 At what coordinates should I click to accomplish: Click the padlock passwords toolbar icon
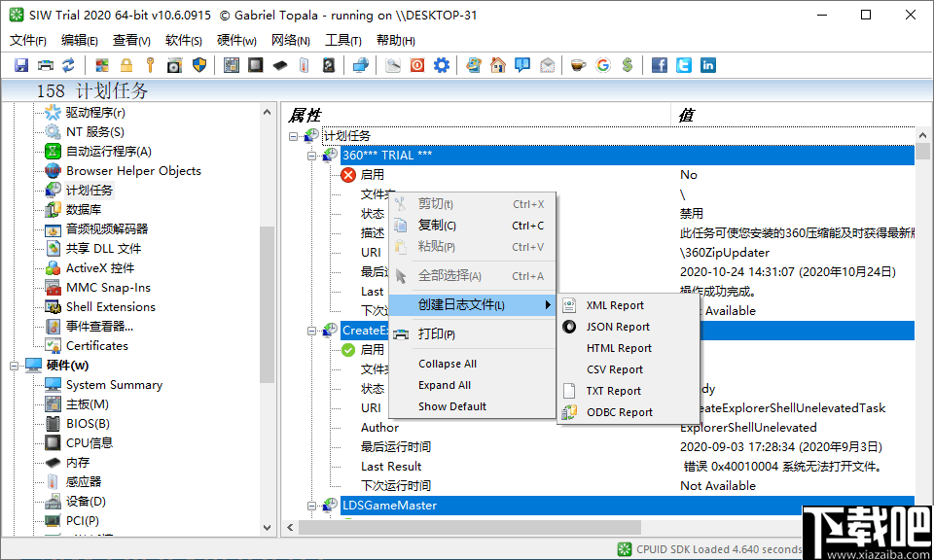pyautogui.click(x=127, y=64)
